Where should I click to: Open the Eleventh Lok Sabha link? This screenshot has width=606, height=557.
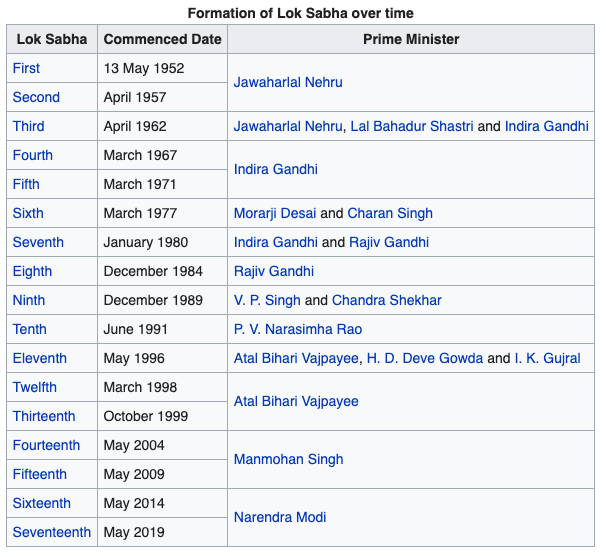point(40,358)
